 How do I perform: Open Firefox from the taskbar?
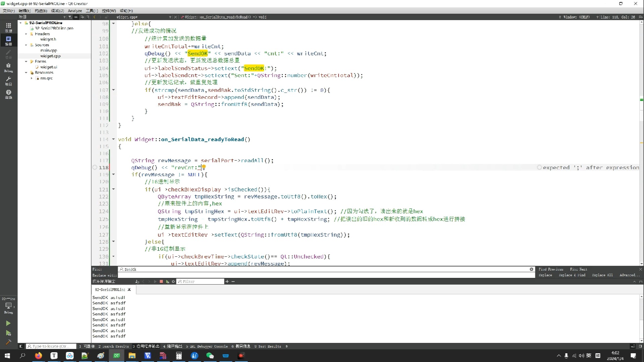click(x=38, y=356)
